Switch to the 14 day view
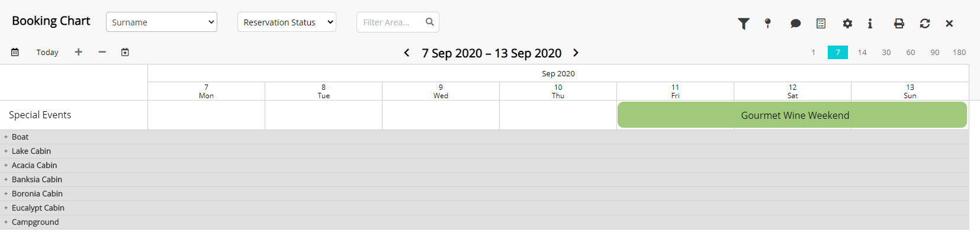This screenshot has width=980, height=233. (x=862, y=52)
